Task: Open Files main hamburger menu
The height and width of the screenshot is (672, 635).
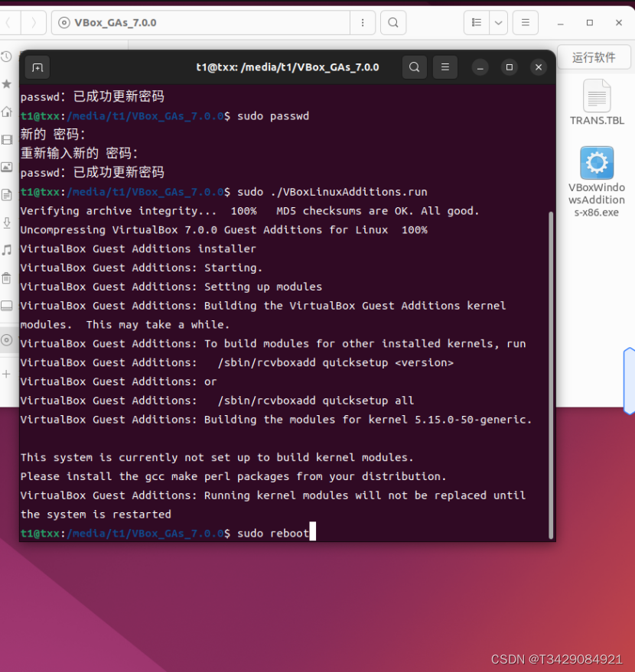Action: click(x=526, y=23)
